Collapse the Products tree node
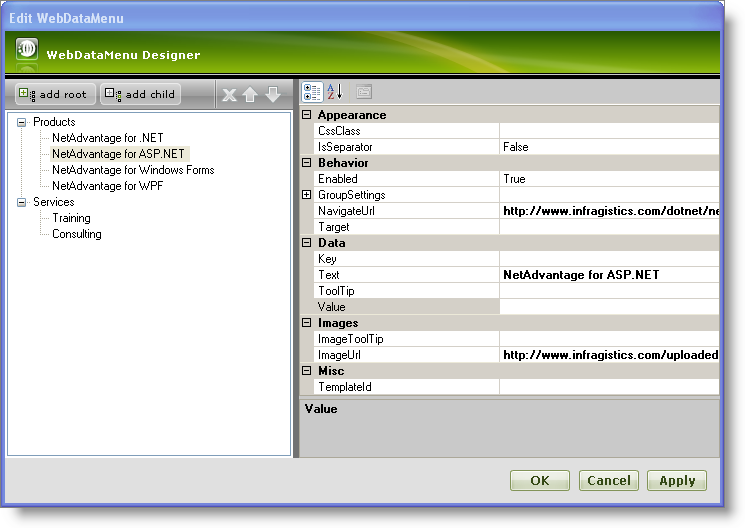This screenshot has height=528, width=745. [x=21, y=122]
